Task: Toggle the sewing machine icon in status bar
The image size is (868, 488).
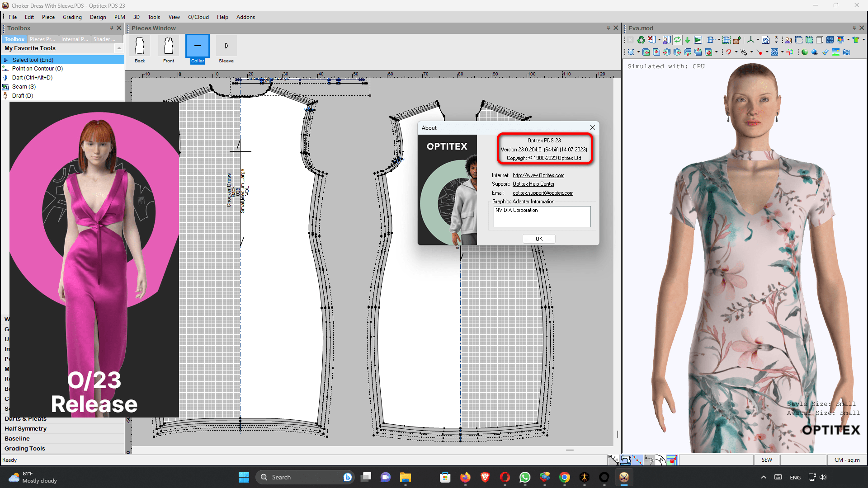Action: pyautogui.click(x=626, y=460)
